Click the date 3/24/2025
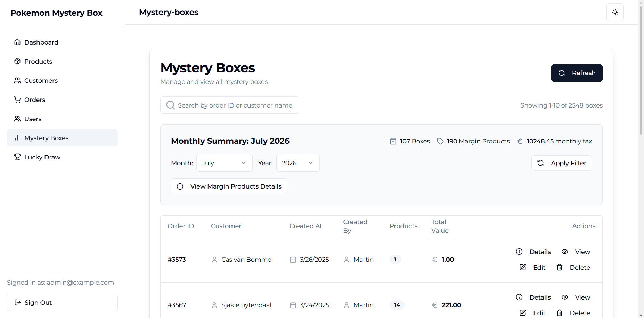The height and width of the screenshot is (318, 644). pos(315,305)
